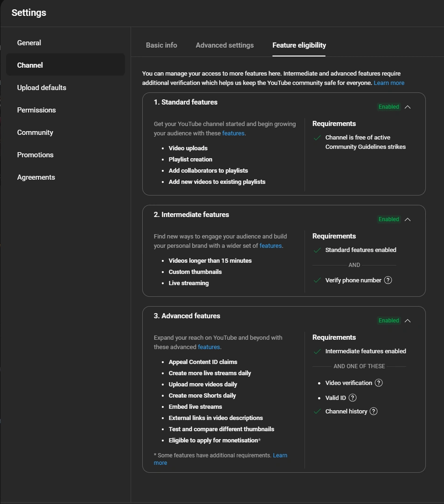Click help icon beside Verify phone number
The width and height of the screenshot is (444, 504).
[388, 280]
